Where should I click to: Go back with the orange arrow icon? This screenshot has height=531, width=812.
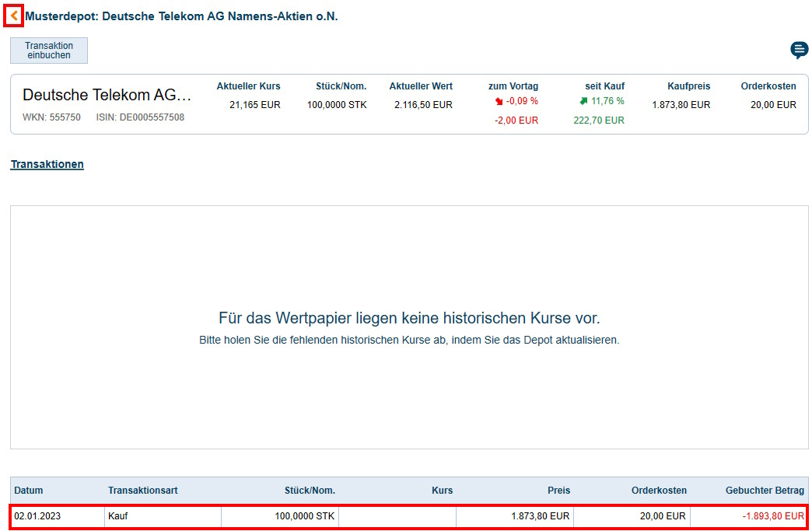click(x=14, y=16)
